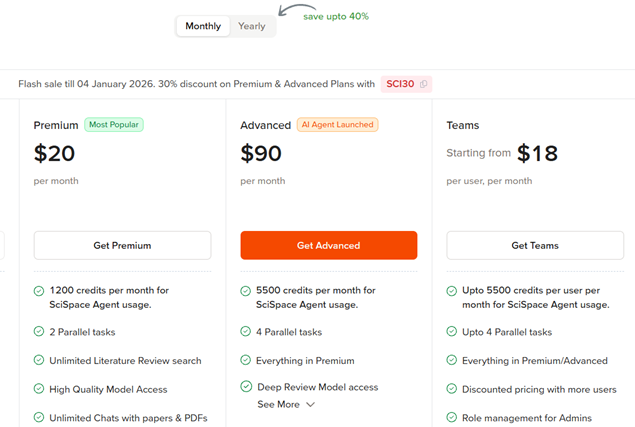Click checkmark icon beside 1200 credits per month

(x=39, y=291)
